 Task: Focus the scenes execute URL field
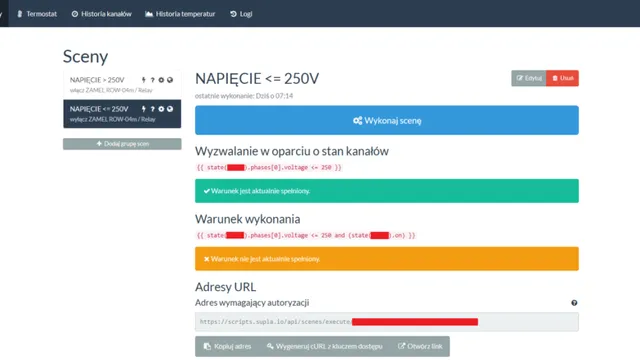click(387, 322)
